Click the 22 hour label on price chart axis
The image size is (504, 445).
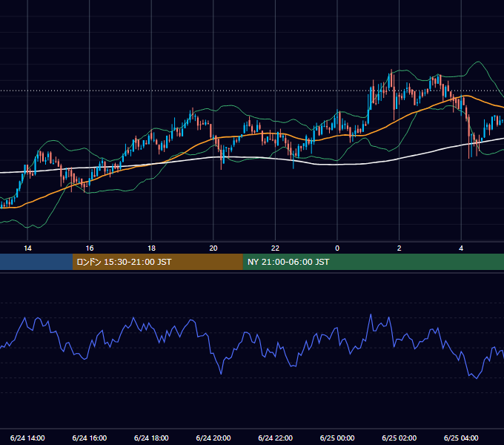[x=275, y=248]
